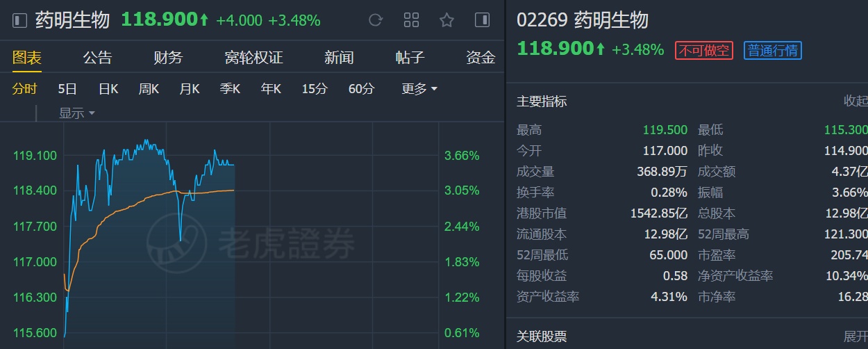This screenshot has width=868, height=349.
Task: Click the 成交量 value 368.89万
Action: pos(662,172)
